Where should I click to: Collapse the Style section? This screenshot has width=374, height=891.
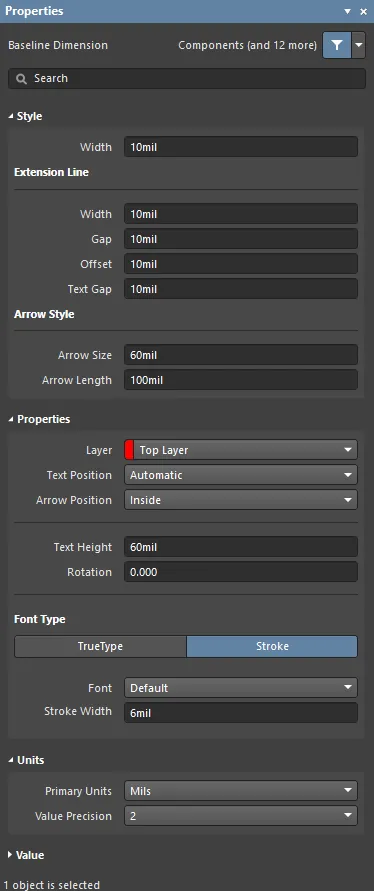click(x=11, y=116)
